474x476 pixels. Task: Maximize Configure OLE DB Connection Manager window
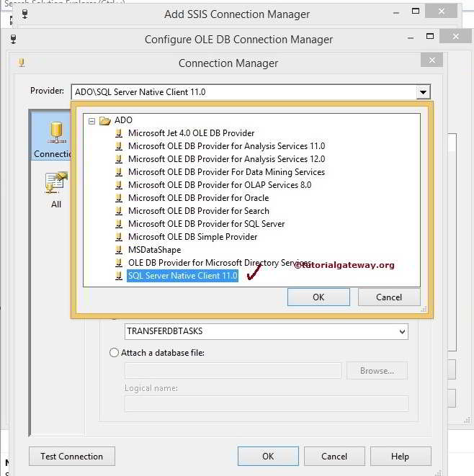tap(430, 37)
